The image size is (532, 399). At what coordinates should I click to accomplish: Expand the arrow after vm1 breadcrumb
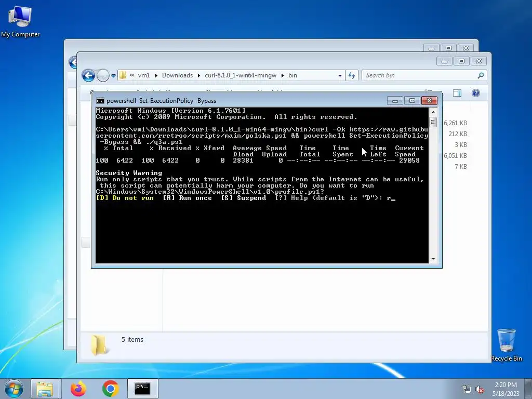[x=156, y=75]
